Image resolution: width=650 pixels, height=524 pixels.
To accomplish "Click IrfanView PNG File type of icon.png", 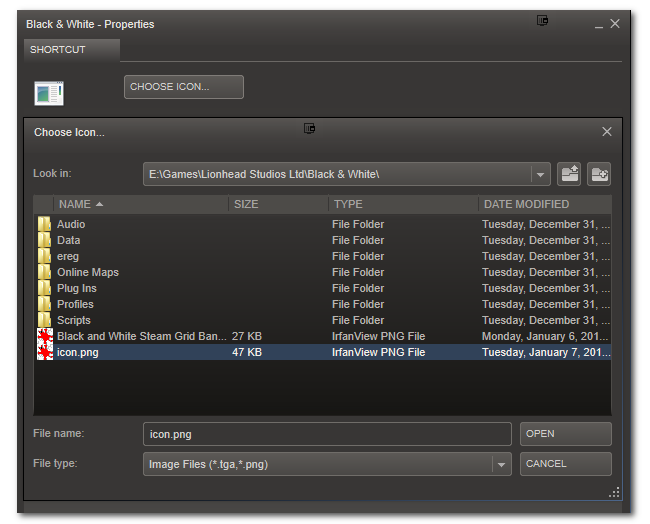I will click(x=378, y=352).
